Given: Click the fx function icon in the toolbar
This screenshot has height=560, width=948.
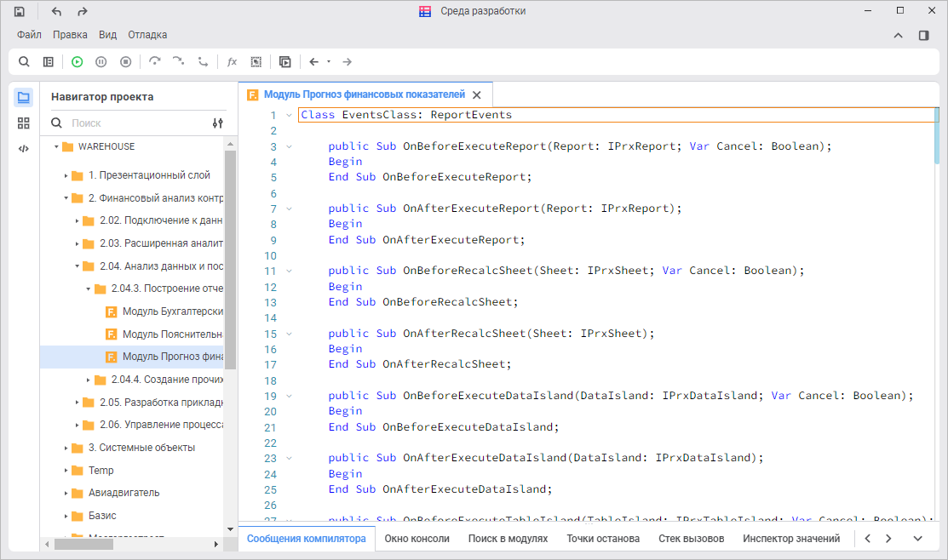Looking at the screenshot, I should coord(232,61).
